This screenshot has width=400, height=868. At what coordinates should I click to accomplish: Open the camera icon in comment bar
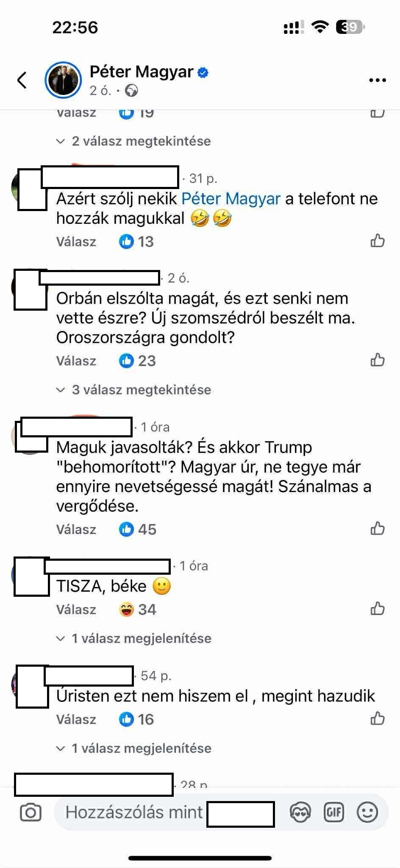31,812
